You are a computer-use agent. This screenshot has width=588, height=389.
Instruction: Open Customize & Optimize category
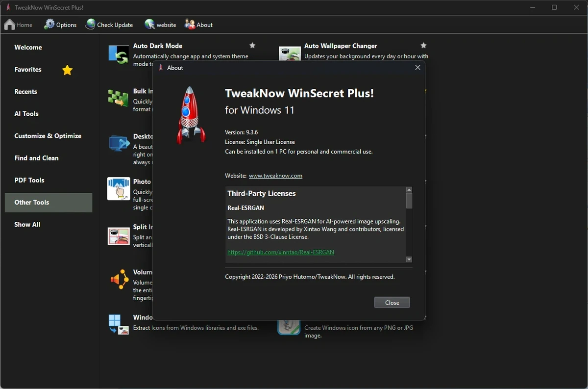[48, 136]
